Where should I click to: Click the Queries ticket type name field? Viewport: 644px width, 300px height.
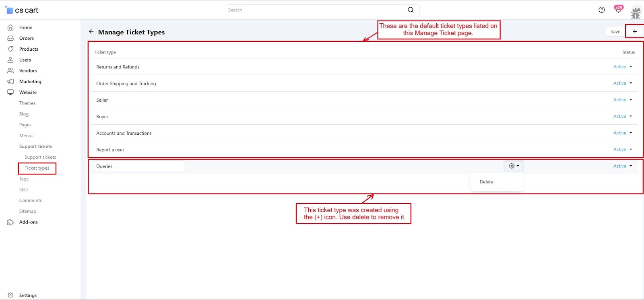pyautogui.click(x=139, y=166)
